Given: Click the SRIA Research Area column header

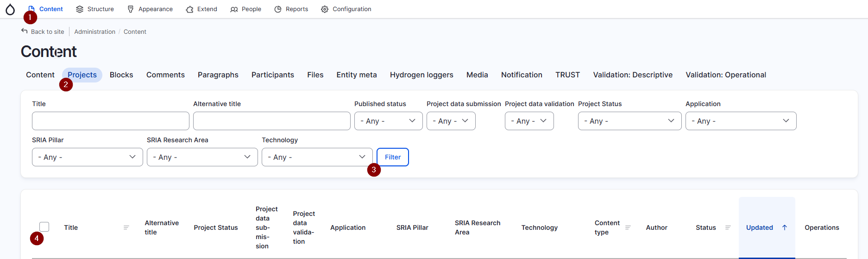Looking at the screenshot, I should [x=478, y=227].
